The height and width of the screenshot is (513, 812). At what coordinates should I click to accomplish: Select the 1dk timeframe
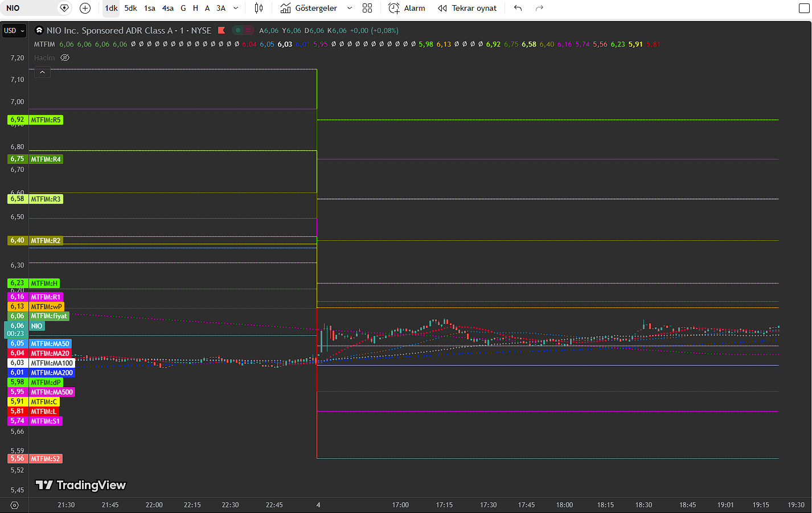tap(111, 8)
